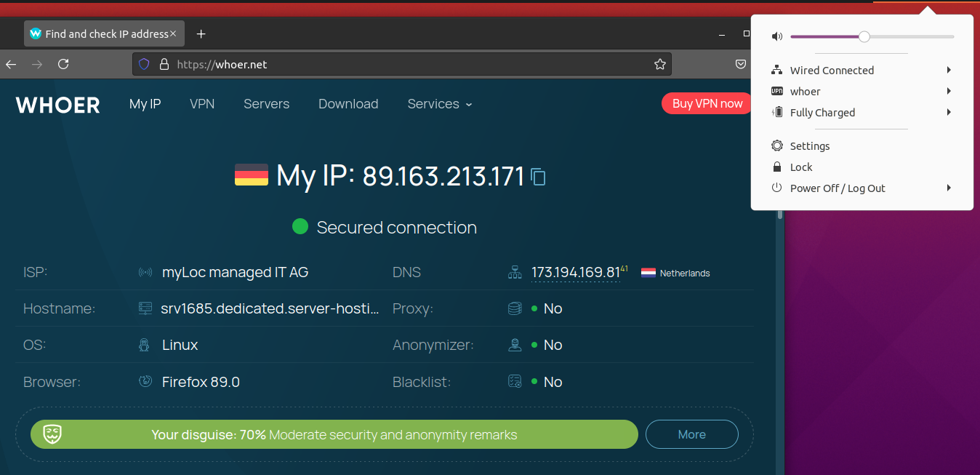Expand the whoer VPN submenu arrow

coord(949,91)
